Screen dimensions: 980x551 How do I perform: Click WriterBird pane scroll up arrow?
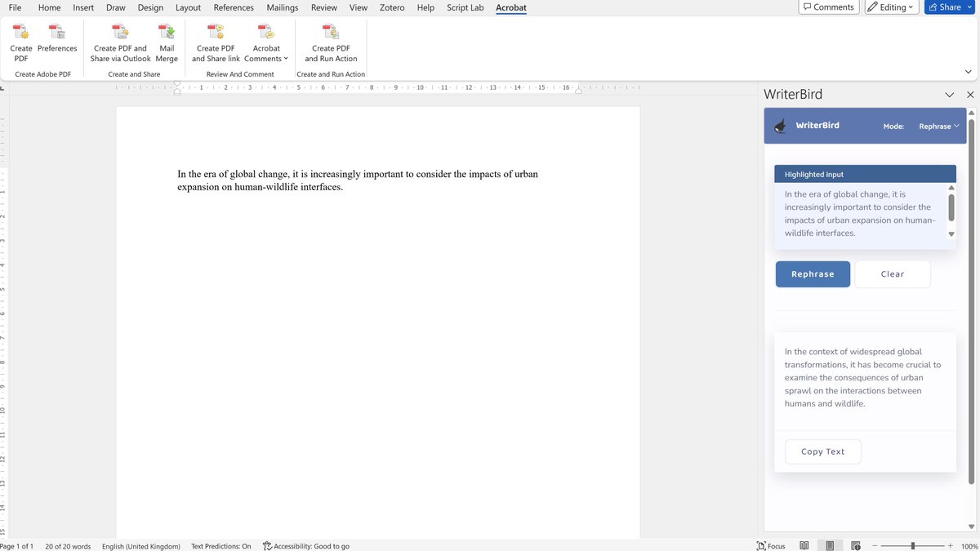pyautogui.click(x=970, y=113)
